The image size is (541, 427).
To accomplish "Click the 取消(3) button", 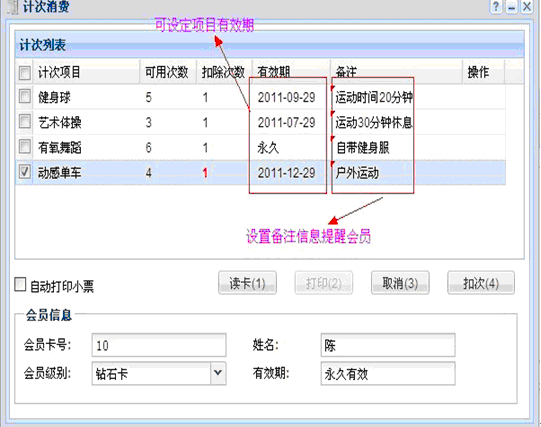I will [x=400, y=283].
